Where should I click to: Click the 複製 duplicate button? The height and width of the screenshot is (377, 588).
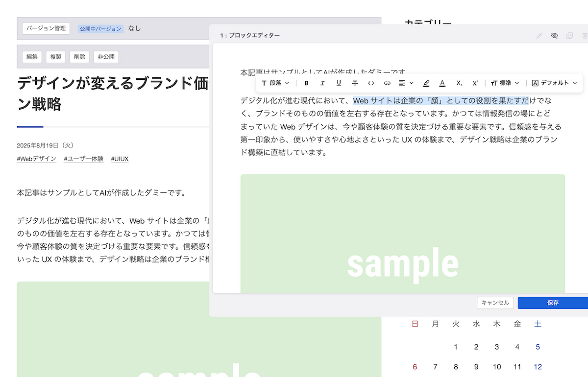(x=56, y=57)
